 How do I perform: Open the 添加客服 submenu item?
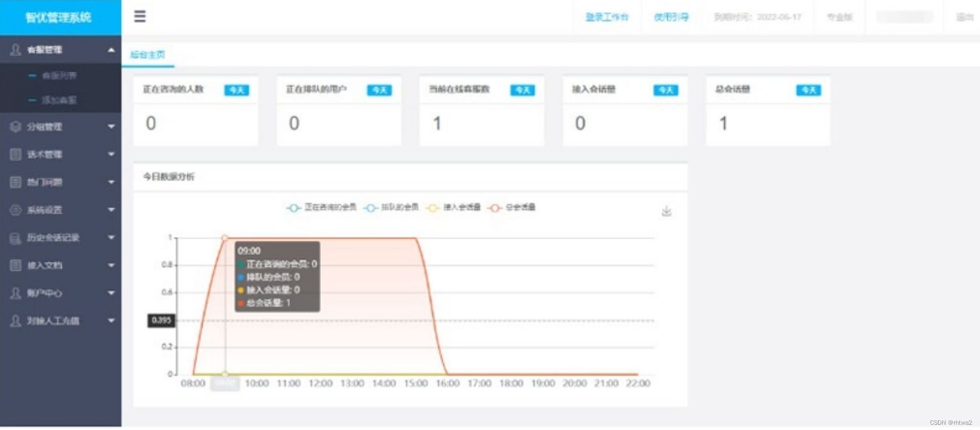point(59,100)
